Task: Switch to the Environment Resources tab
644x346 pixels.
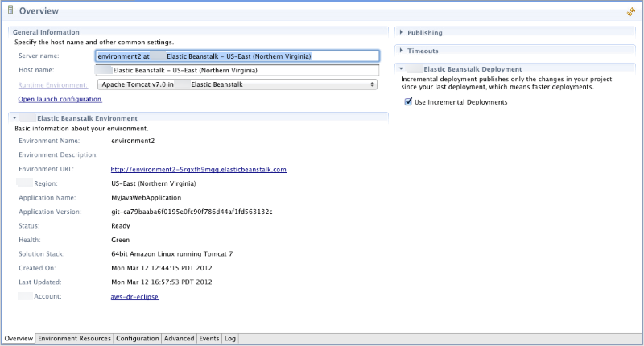Action: coord(74,339)
